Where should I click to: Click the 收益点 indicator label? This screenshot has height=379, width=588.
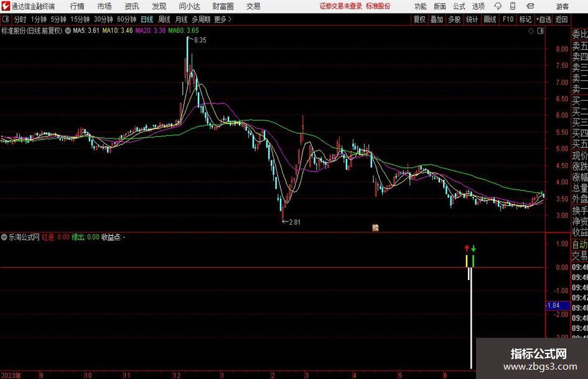(112, 237)
